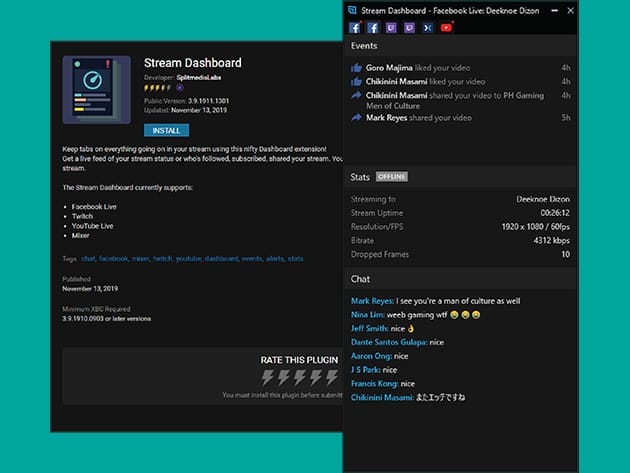Select the Mixer platform icon
Screen dimensions: 630x473
pos(428,28)
